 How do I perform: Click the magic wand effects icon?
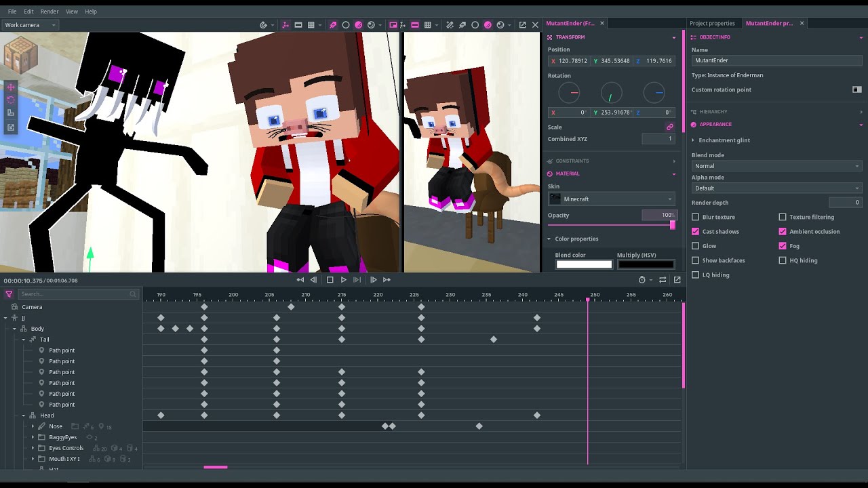(450, 25)
